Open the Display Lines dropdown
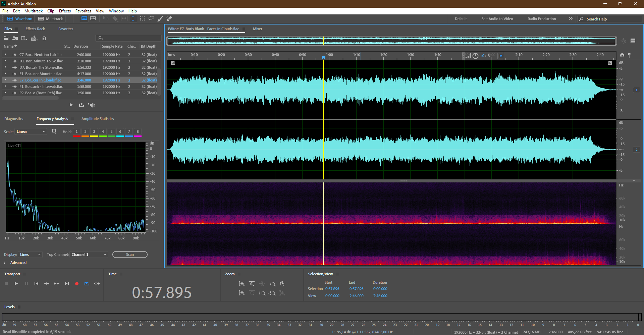The height and width of the screenshot is (335, 644). [30, 255]
